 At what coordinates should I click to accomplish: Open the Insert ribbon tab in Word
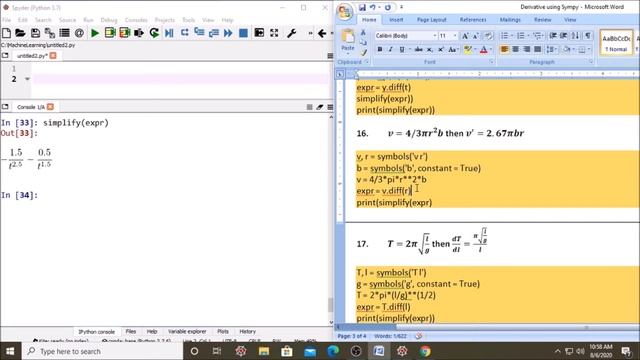point(396,20)
